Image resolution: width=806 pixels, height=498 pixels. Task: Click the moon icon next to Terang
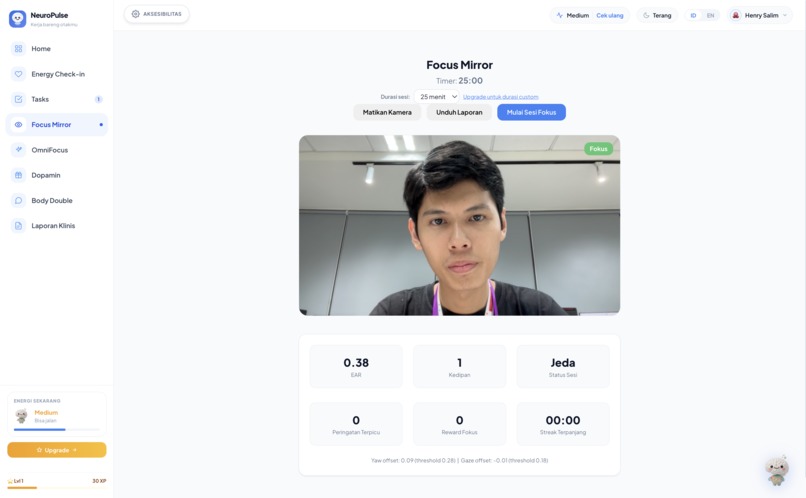pyautogui.click(x=646, y=15)
